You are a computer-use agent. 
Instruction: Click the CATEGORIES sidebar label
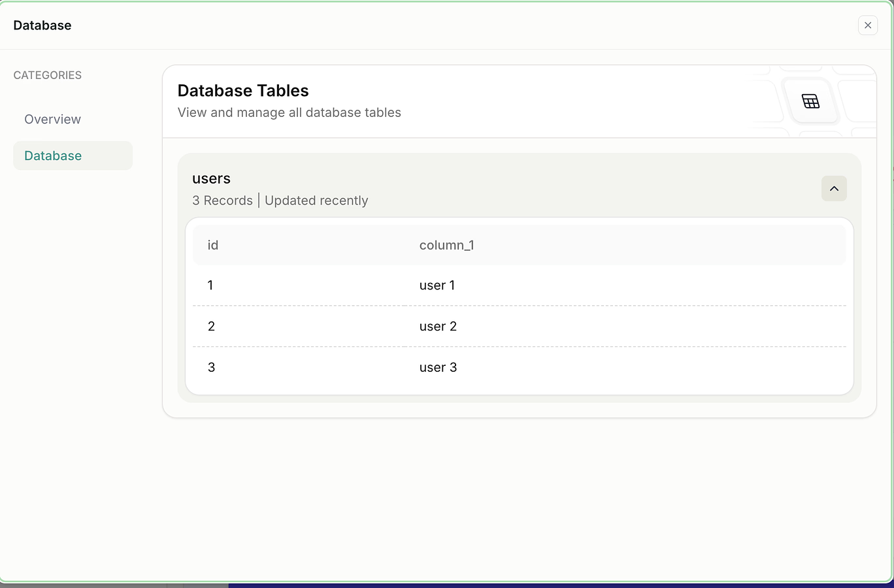[x=48, y=75]
